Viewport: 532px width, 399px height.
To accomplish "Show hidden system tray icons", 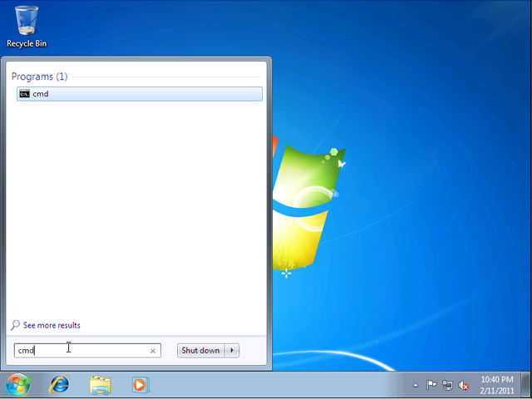I will click(416, 386).
